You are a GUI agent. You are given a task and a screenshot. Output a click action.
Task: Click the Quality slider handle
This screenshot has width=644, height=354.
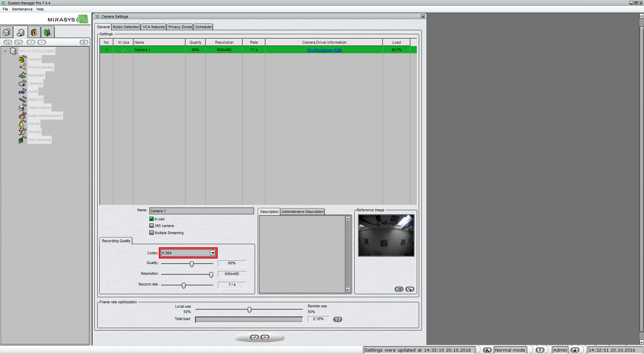[192, 264]
